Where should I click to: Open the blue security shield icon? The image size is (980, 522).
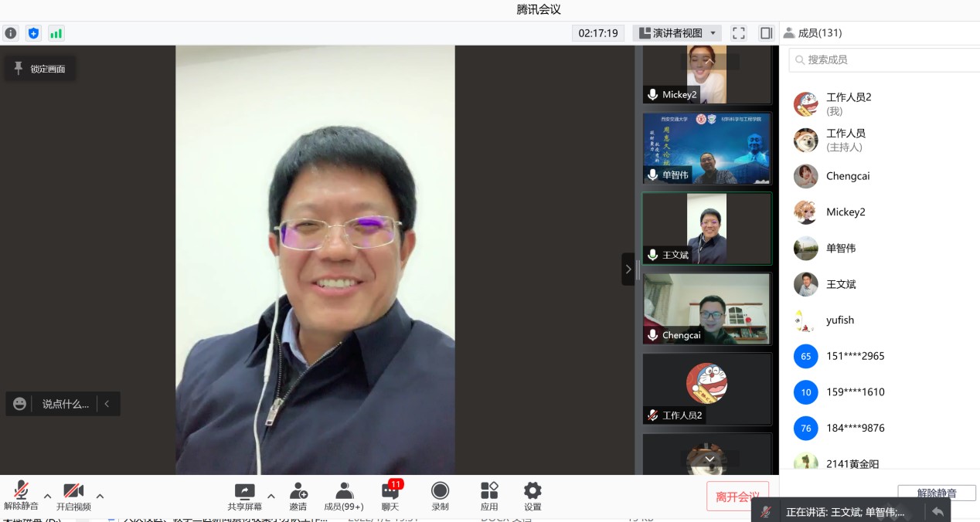33,33
